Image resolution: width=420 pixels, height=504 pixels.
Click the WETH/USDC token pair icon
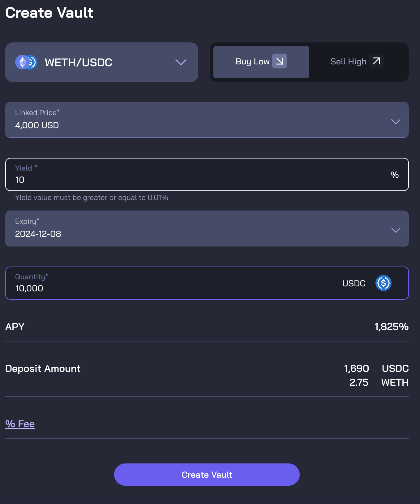26,62
